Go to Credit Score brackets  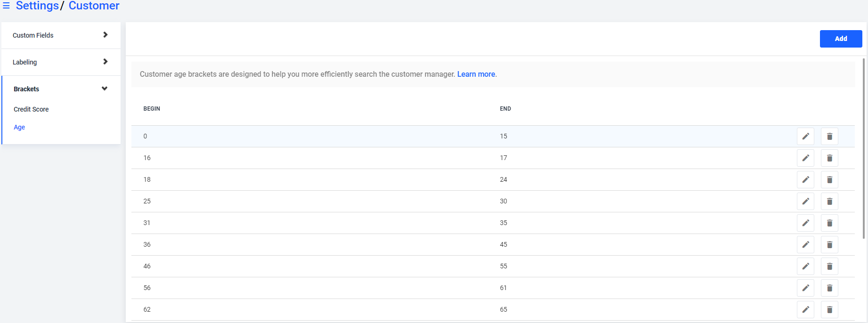(31, 109)
